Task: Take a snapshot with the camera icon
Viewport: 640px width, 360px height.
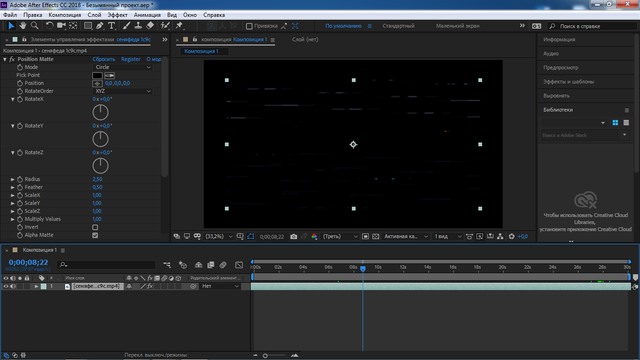Action: 293,237
